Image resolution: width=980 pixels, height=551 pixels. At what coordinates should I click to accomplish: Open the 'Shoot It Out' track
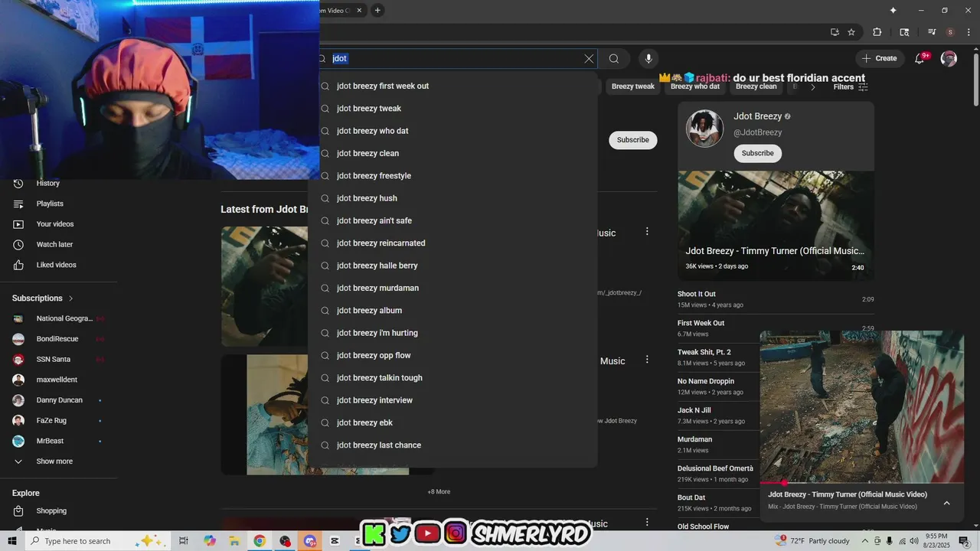(x=697, y=294)
